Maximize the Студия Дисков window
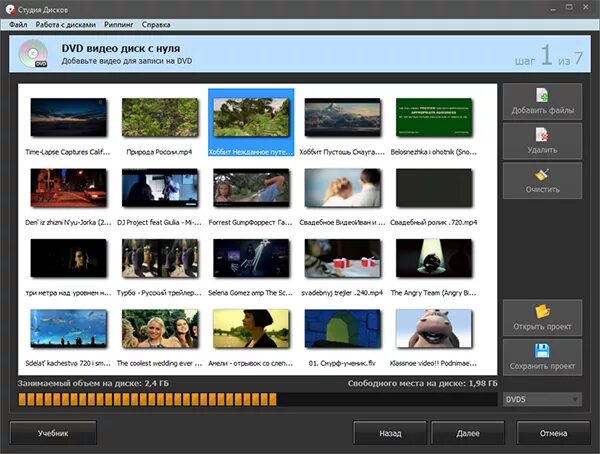600x454 pixels. (569, 7)
